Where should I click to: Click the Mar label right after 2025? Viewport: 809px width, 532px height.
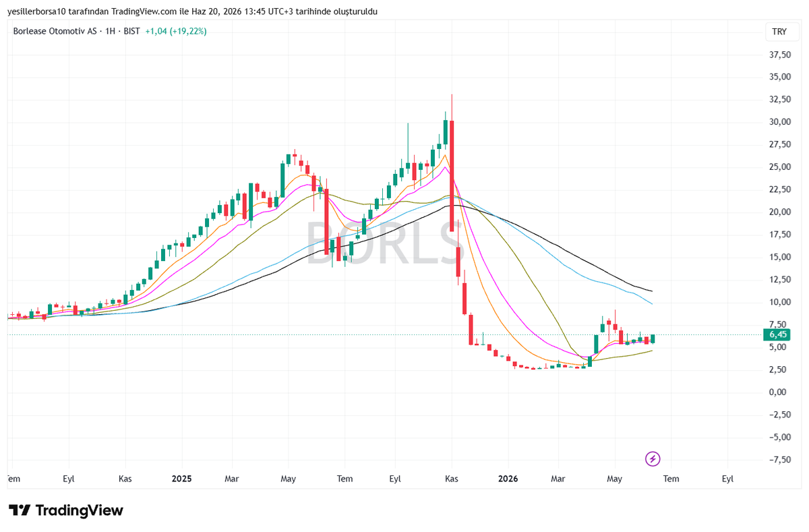point(232,479)
